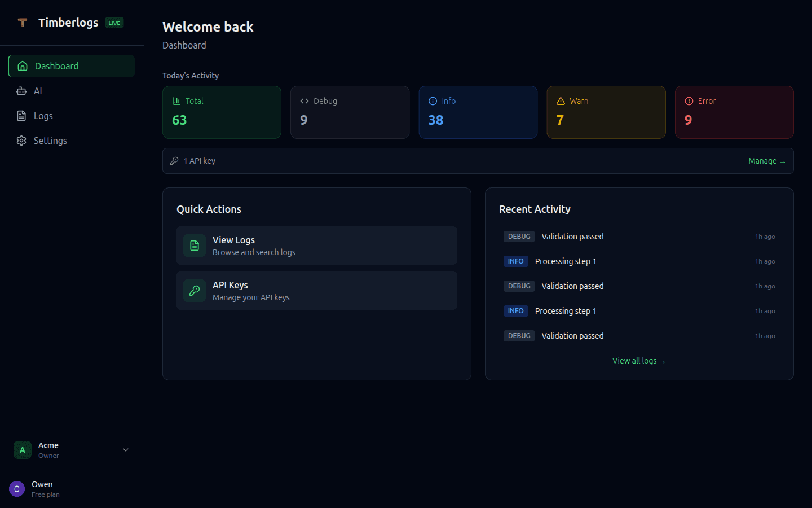Image resolution: width=812 pixels, height=508 pixels.
Task: Click the Manage link for API keys
Action: click(x=767, y=161)
